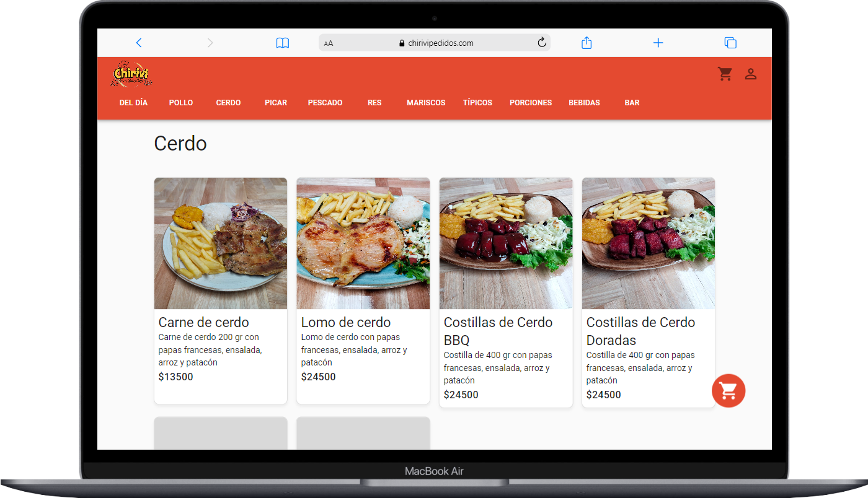Open the bookmarks sidebar icon
Screen dimensions: 868x498
282,42
